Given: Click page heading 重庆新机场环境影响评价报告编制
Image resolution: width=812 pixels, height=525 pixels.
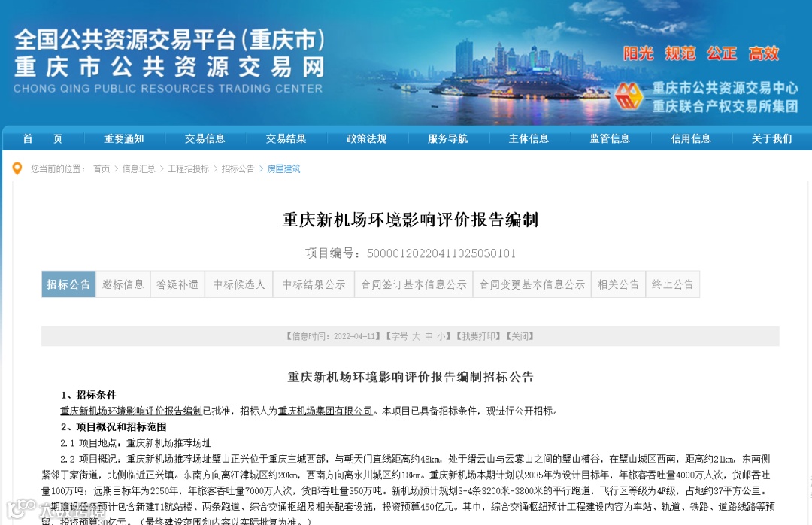Looking at the screenshot, I should coord(411,220).
